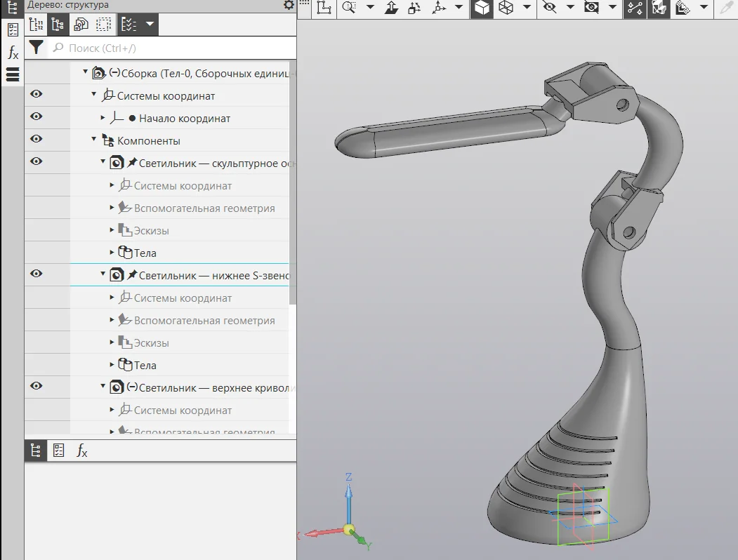
Task: Open the hamburger menu in left sidebar
Action: 13,74
